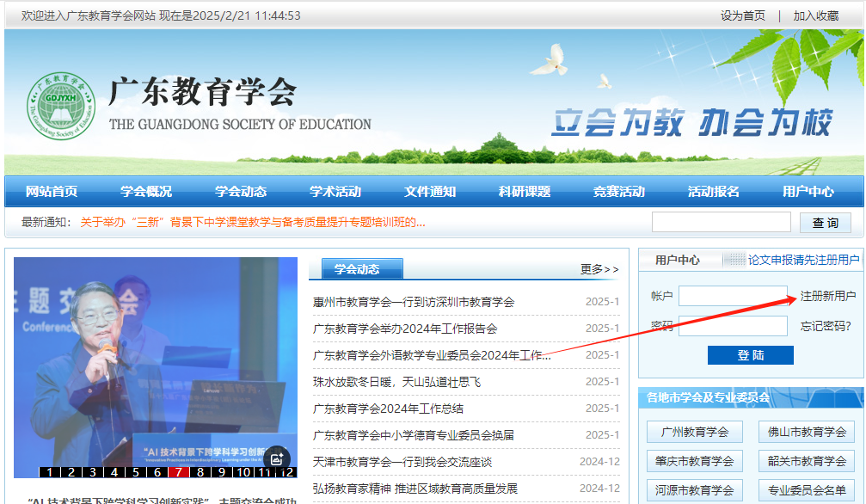The image size is (866, 504).
Task: Switch slideshow to slide 4
Action: point(114,472)
